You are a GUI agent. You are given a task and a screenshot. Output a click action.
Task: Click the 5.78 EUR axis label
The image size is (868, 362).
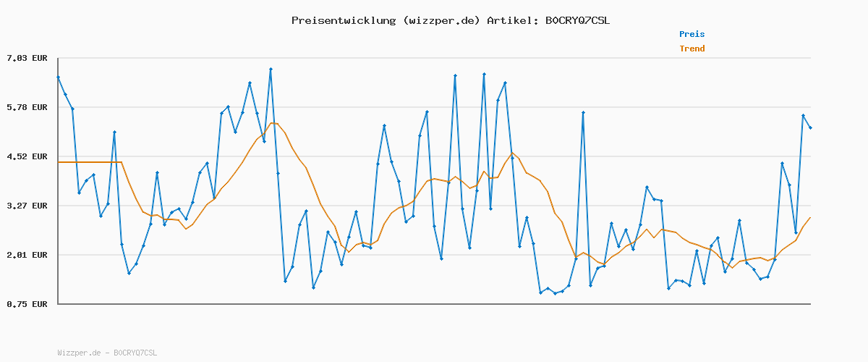point(27,107)
